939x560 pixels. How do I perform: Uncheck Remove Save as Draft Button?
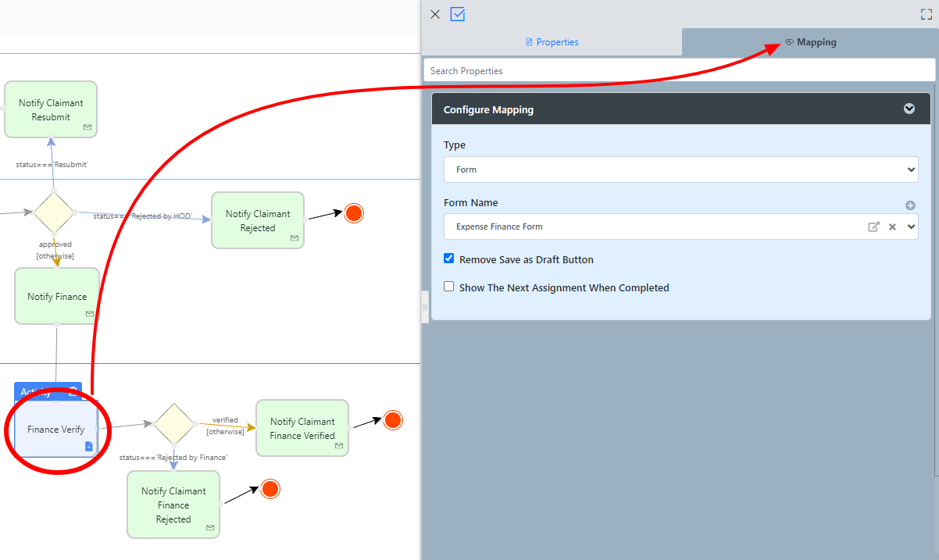[449, 259]
